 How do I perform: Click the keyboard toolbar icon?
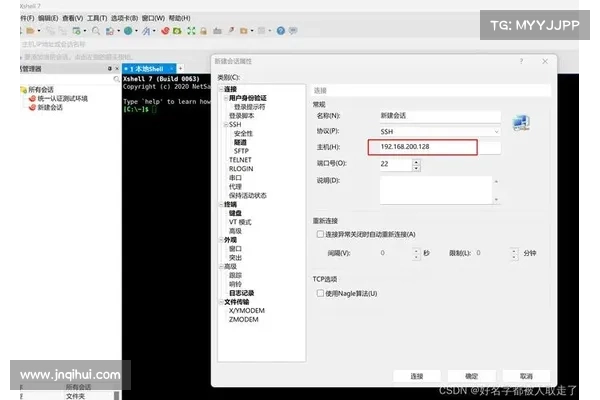coord(217,31)
